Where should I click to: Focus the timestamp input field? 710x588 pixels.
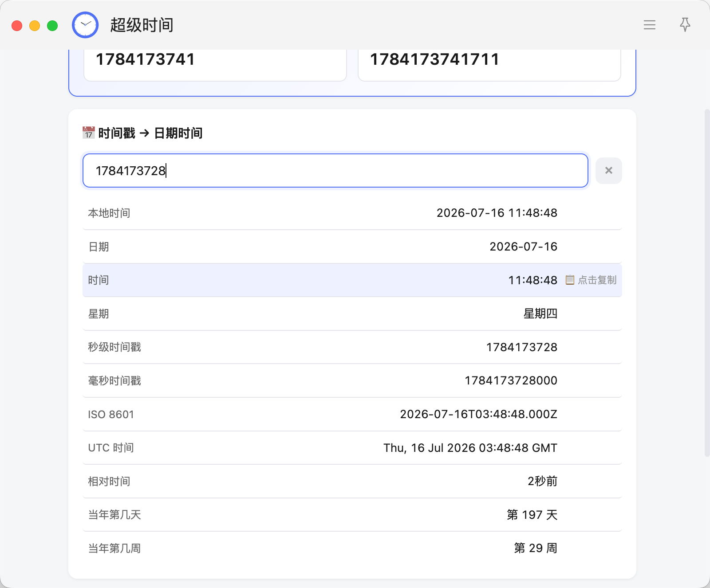[x=335, y=171]
